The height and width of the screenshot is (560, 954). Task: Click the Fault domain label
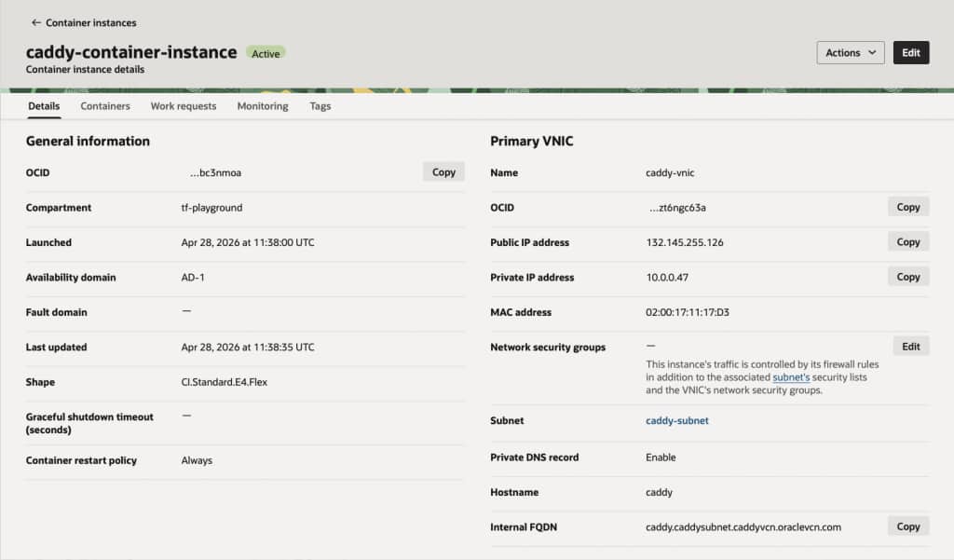57,312
